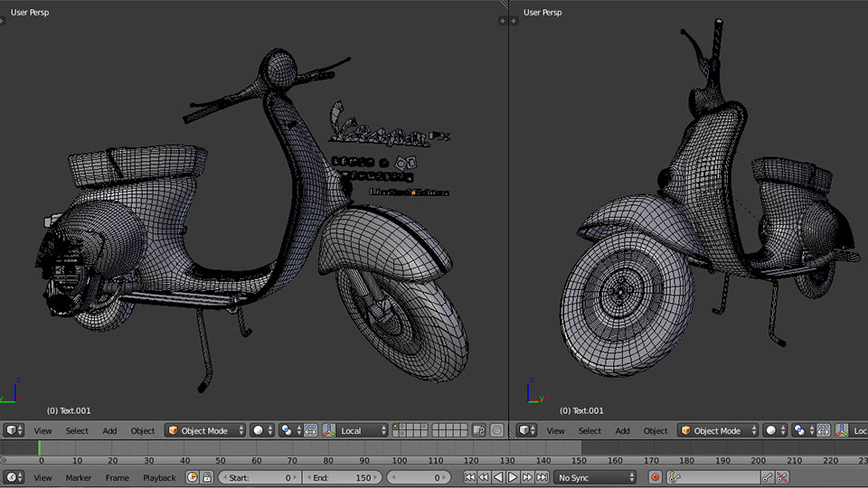Viewport: 868px width, 488px height.
Task: Click right viewport axis orientation gizmo
Action: click(536, 391)
